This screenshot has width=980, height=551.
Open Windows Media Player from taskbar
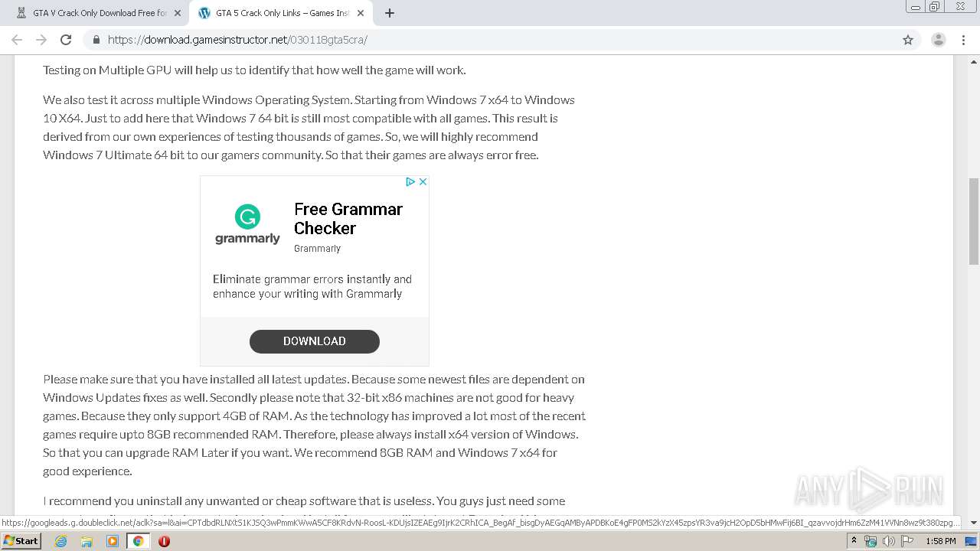click(x=113, y=541)
